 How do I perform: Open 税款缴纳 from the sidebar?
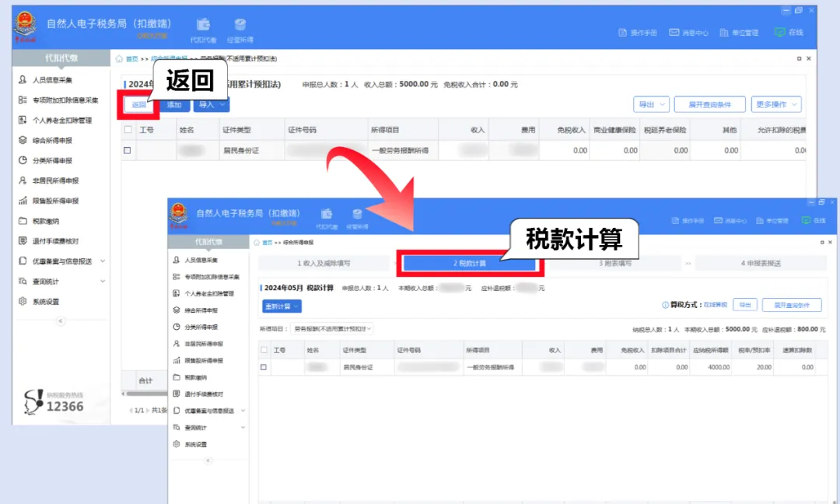click(x=48, y=222)
